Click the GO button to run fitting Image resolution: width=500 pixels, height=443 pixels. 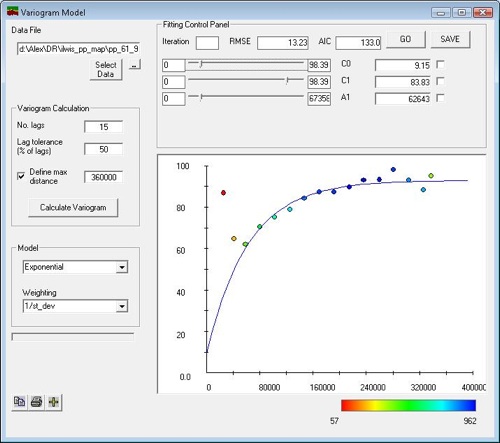tap(406, 39)
